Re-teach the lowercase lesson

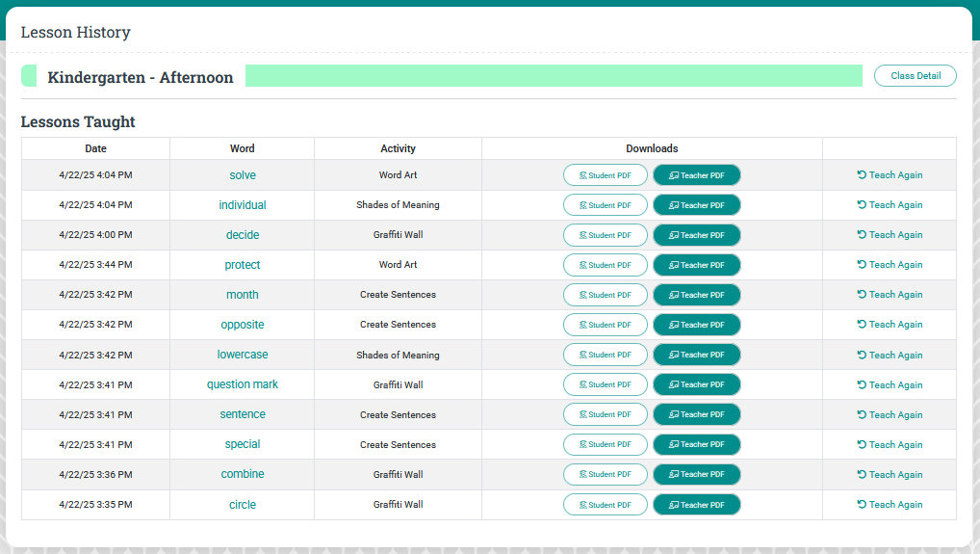[x=890, y=356]
